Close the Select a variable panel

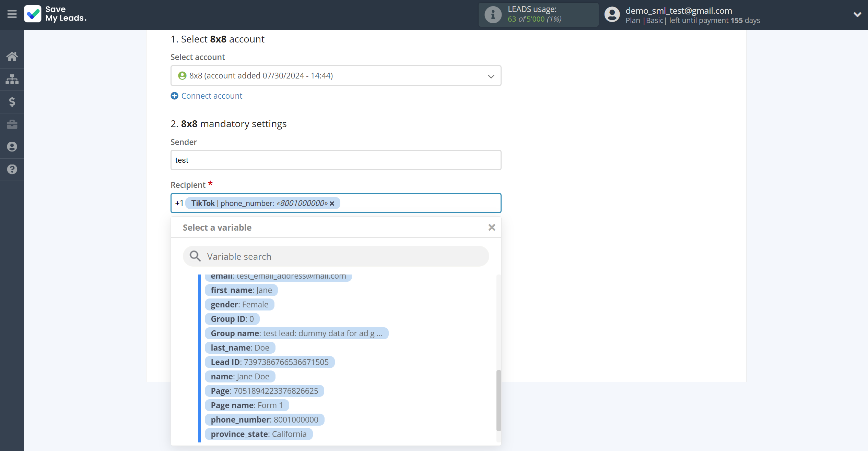click(x=492, y=228)
